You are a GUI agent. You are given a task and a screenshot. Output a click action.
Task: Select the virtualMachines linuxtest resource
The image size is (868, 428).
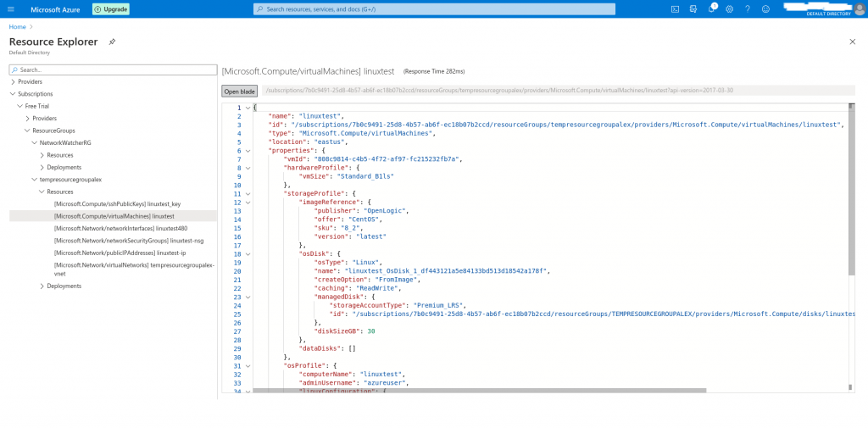[x=113, y=216]
